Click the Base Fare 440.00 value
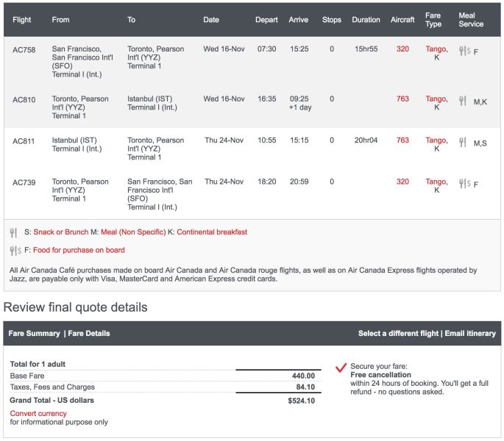 coord(303,376)
